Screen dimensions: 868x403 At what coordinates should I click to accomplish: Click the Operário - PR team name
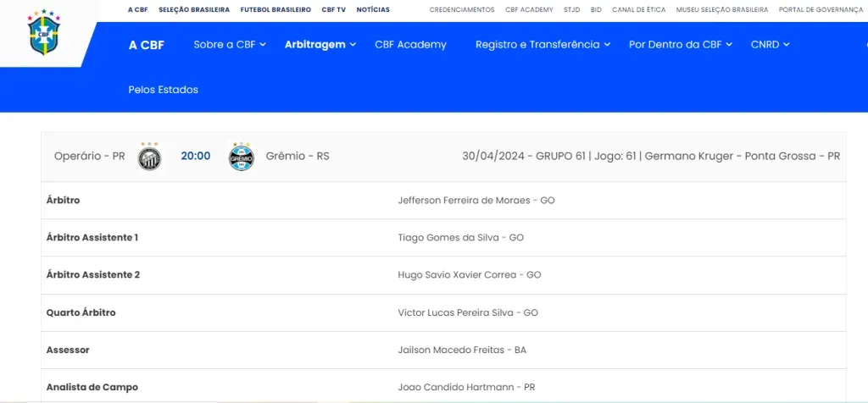[x=90, y=157]
